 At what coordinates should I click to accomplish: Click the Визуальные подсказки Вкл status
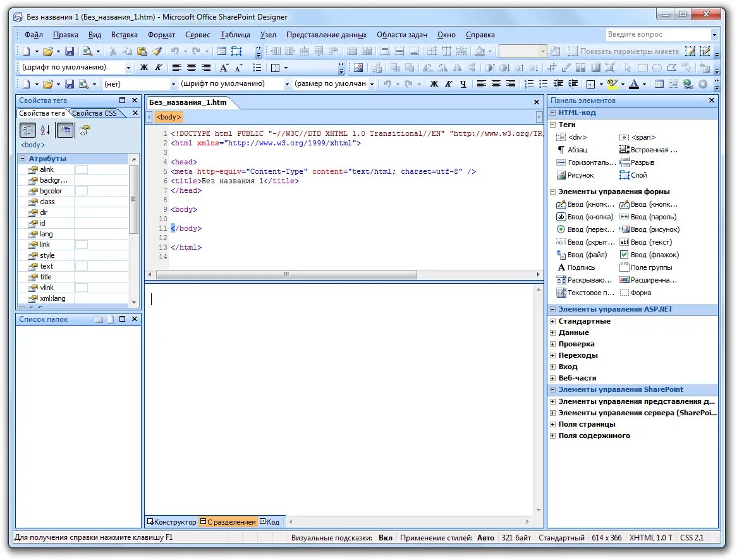click(342, 538)
